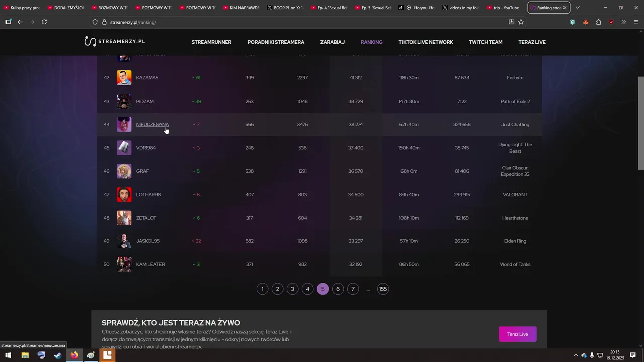Show all open tabs dropdown arrow
644x362 pixels.
(x=578, y=8)
